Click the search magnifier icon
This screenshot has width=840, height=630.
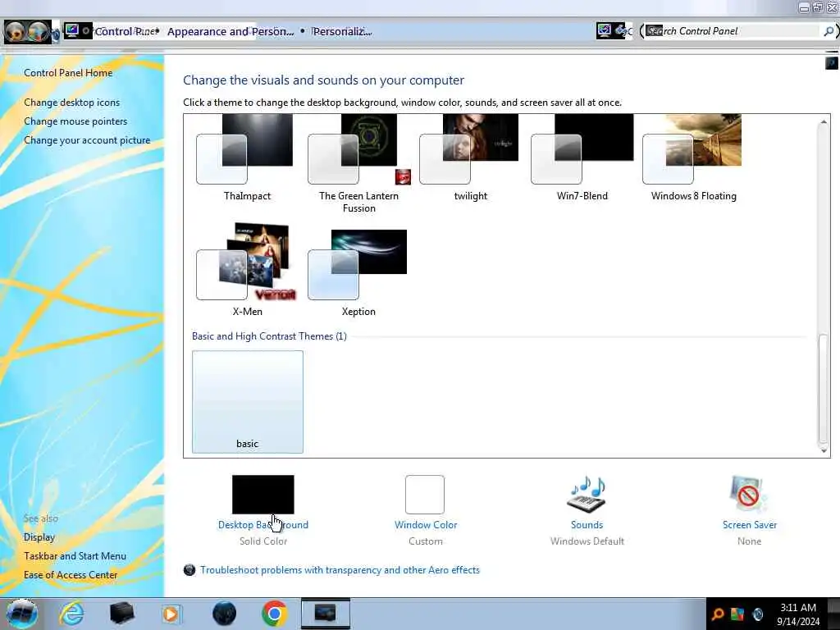pyautogui.click(x=829, y=31)
